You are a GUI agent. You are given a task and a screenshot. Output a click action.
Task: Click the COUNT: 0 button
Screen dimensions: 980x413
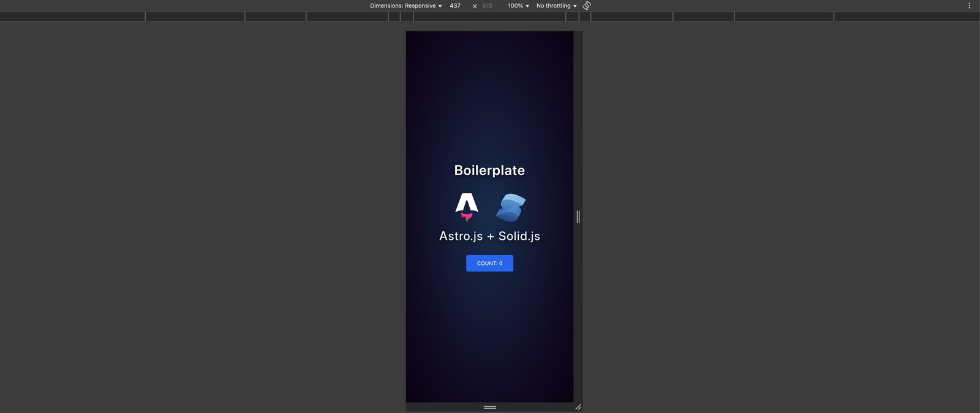coord(489,263)
